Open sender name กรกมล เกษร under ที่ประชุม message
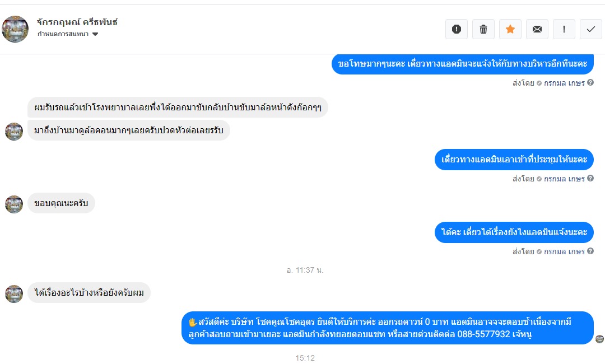The width and height of the screenshot is (605, 364). pos(565,179)
